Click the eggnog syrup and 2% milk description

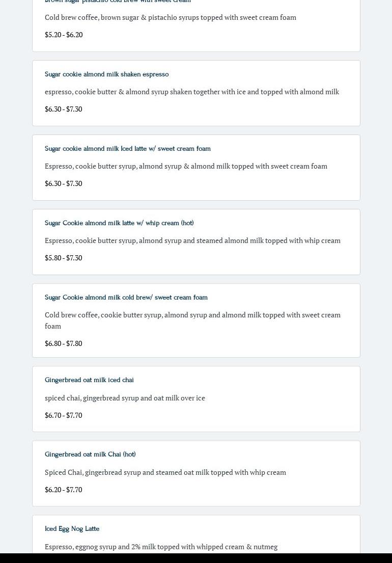[x=161, y=547]
